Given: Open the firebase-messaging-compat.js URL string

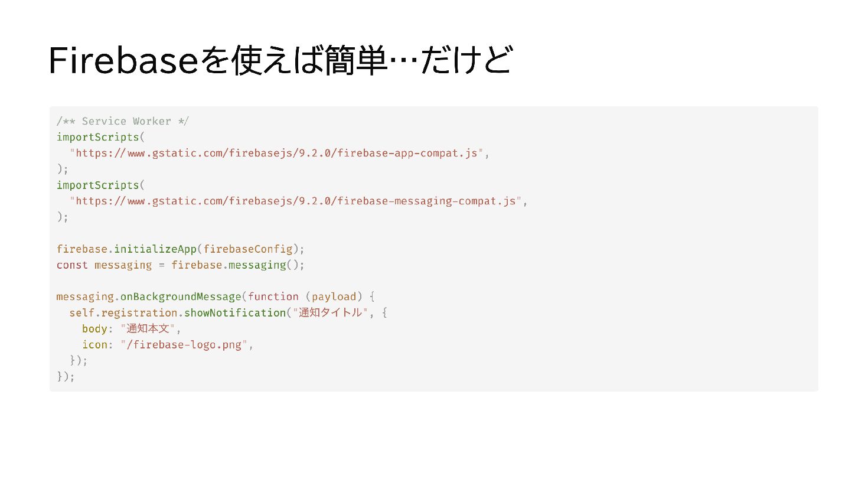Looking at the screenshot, I should coord(296,201).
